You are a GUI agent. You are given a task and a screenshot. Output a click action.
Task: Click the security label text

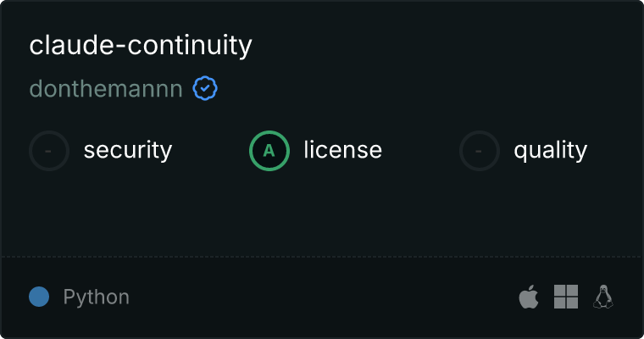[128, 150]
